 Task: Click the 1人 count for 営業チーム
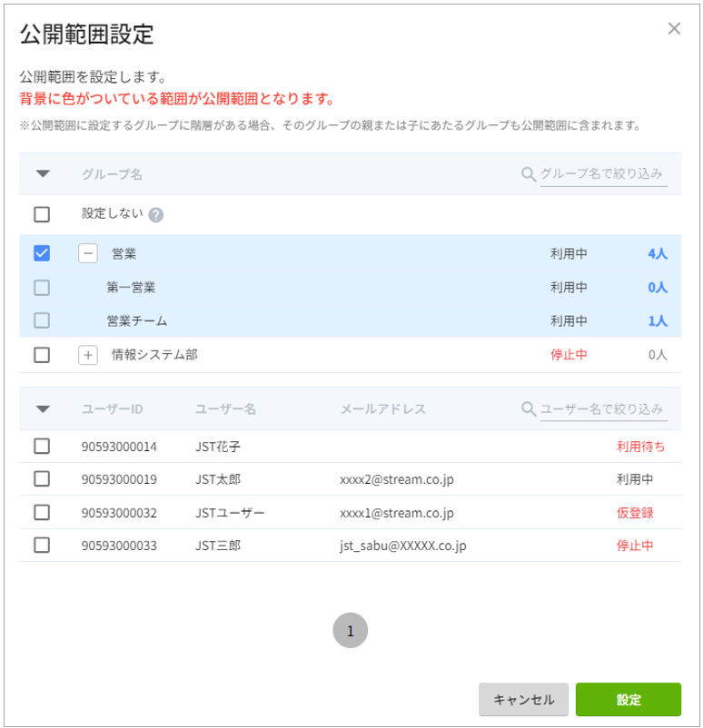(658, 320)
